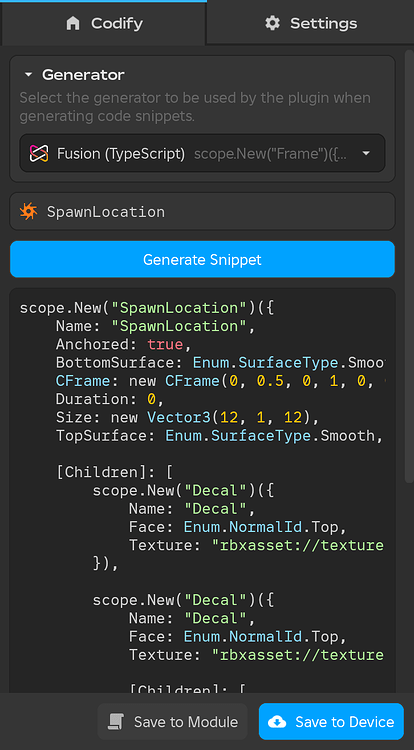Click the scope.New("SpawnLocation") code line

coord(146,308)
